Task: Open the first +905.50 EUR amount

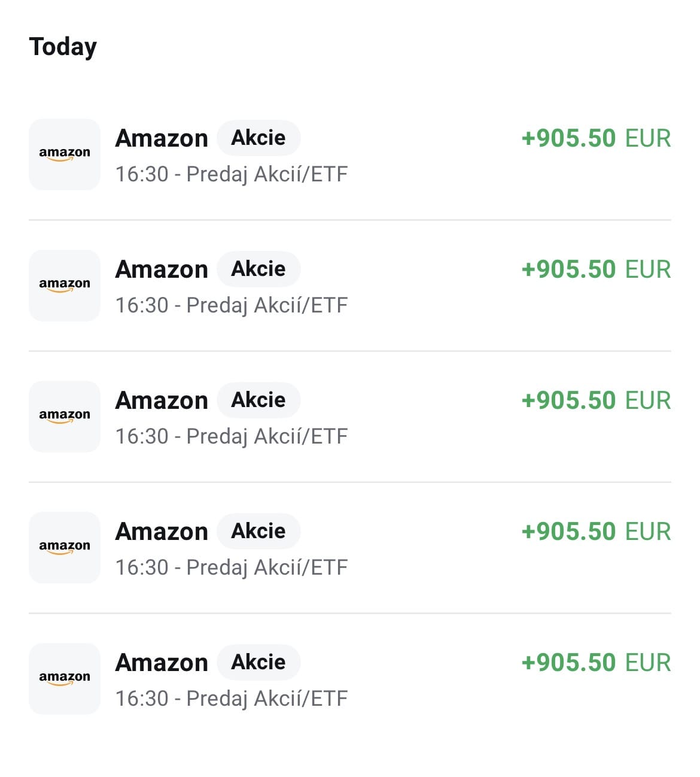Action: click(x=596, y=138)
